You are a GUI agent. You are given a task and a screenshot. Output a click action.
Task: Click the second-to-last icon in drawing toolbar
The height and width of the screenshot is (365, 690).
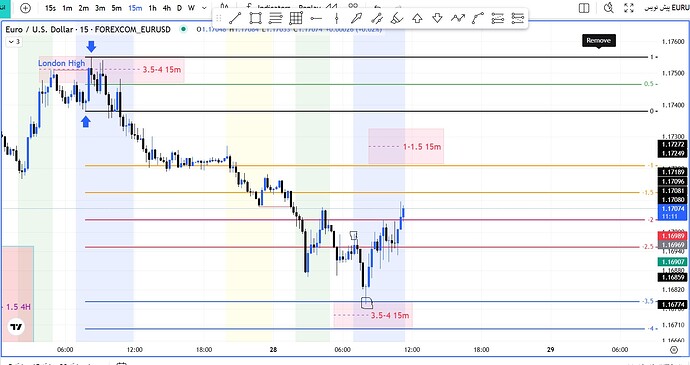[498, 18]
